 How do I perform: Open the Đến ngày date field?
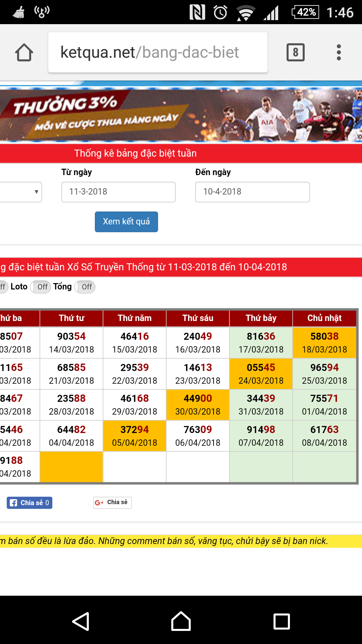click(x=252, y=192)
